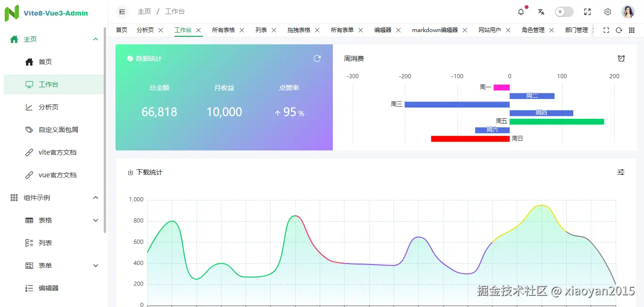Switch to the 分析页 tab
Viewport: 644px width, 307px height.
pos(145,30)
